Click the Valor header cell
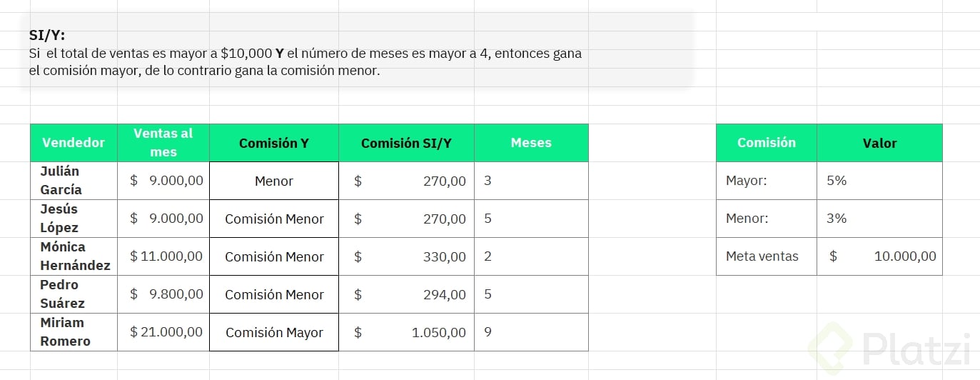The height and width of the screenshot is (380, 980). (x=879, y=143)
